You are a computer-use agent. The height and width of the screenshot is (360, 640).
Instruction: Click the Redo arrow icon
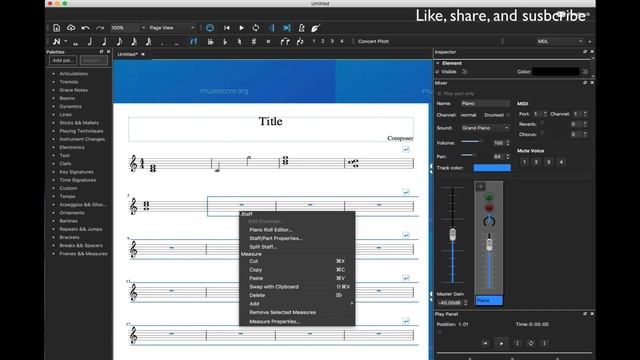click(100, 28)
